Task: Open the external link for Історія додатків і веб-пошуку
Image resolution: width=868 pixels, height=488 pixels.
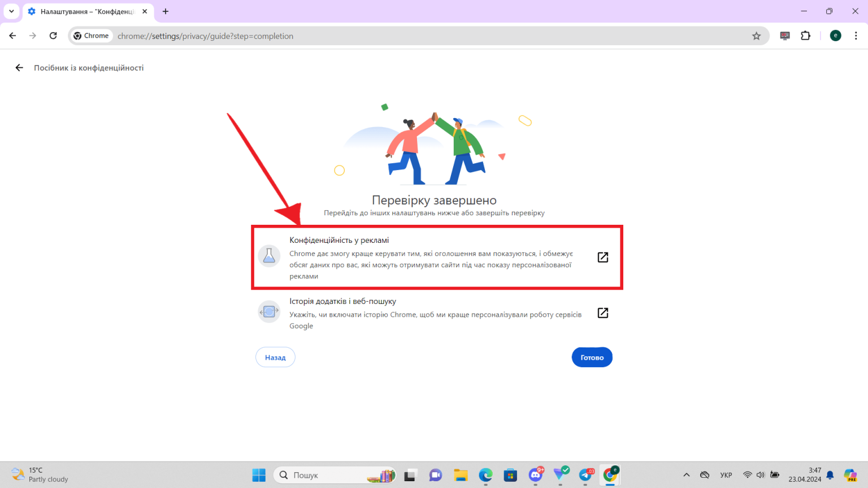Action: [x=602, y=312]
